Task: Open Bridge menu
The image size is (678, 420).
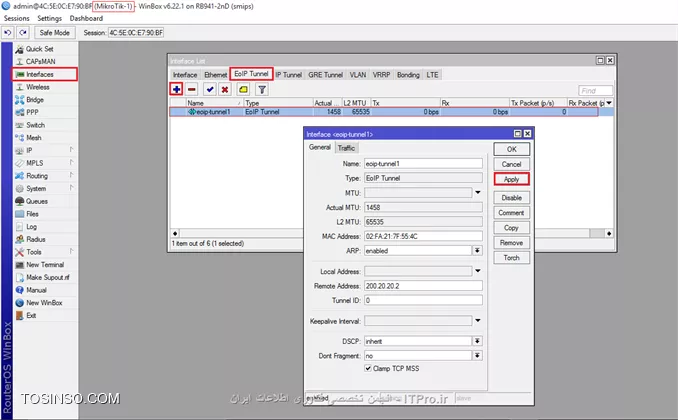Action: coord(35,100)
